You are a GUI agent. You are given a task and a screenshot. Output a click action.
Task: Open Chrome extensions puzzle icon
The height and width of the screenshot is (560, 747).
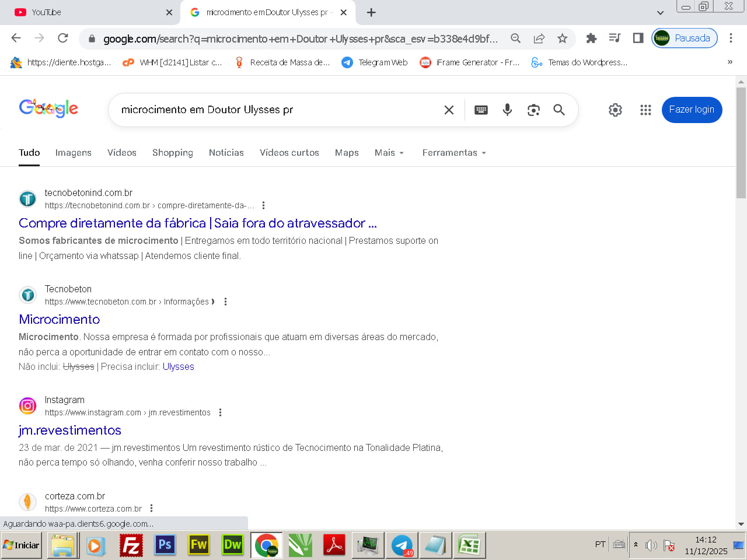[x=591, y=38]
